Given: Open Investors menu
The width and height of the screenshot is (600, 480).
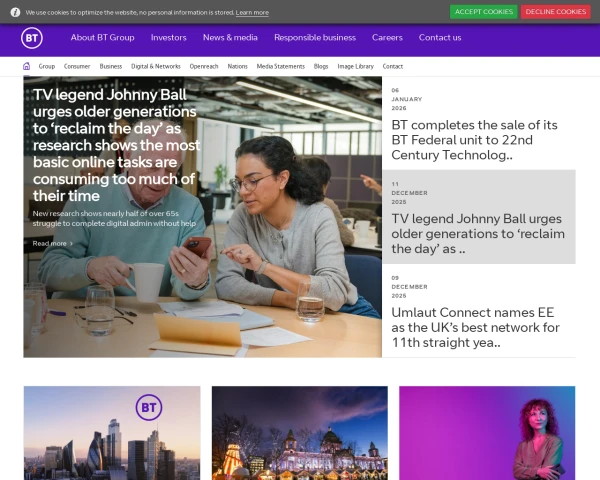Looking at the screenshot, I should coord(169,38).
